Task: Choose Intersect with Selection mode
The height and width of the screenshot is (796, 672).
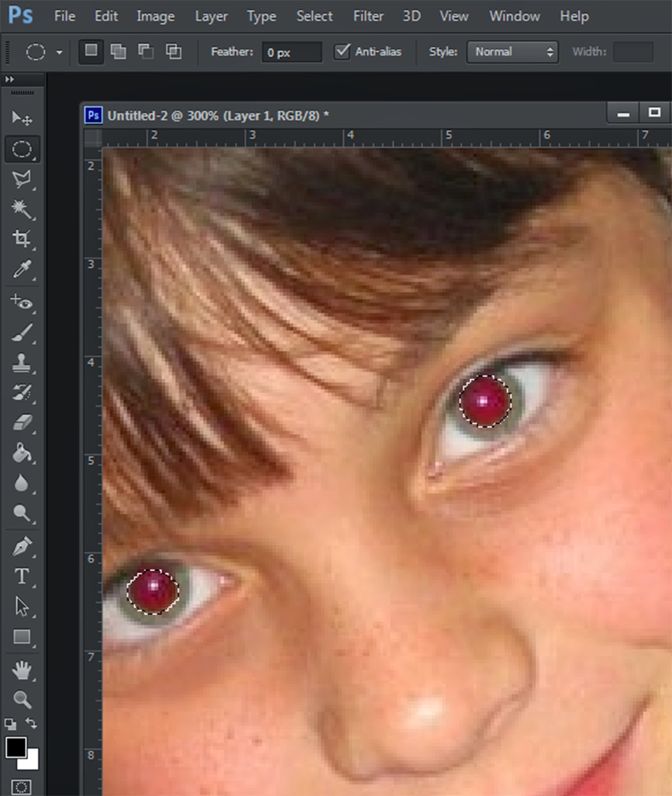Action: point(173,52)
